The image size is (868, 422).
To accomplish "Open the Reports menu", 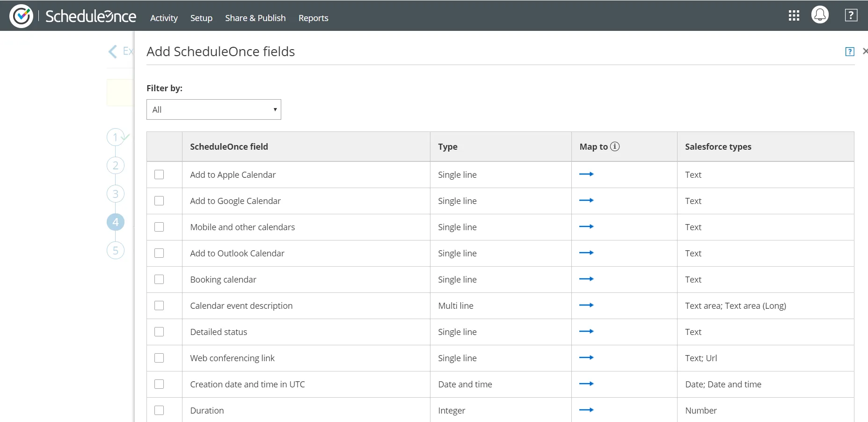I will pyautogui.click(x=314, y=18).
